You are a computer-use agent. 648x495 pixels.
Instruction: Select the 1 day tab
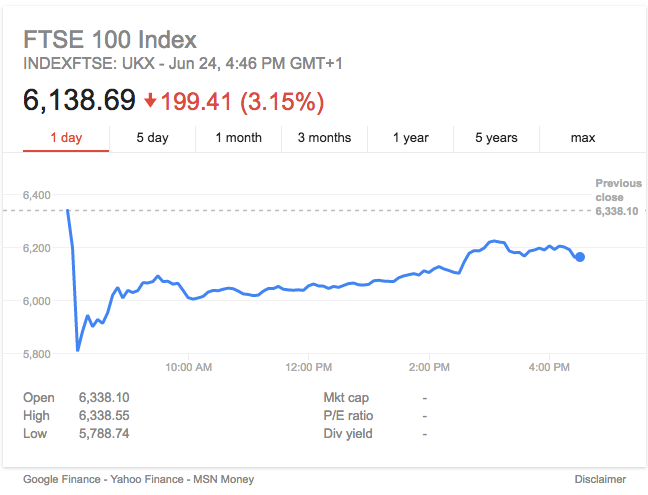[x=66, y=138]
